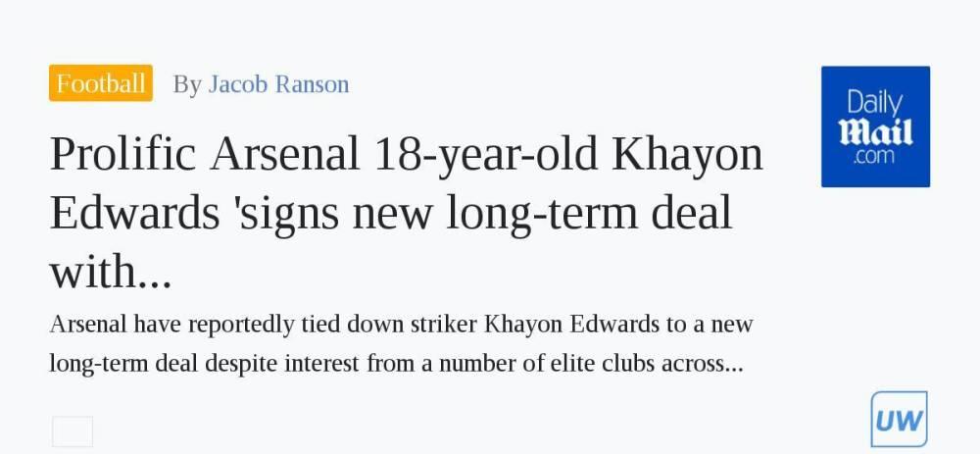Image resolution: width=980 pixels, height=454 pixels.
Task: Open author Jacob Ranson's profile link
Action: pos(278,84)
